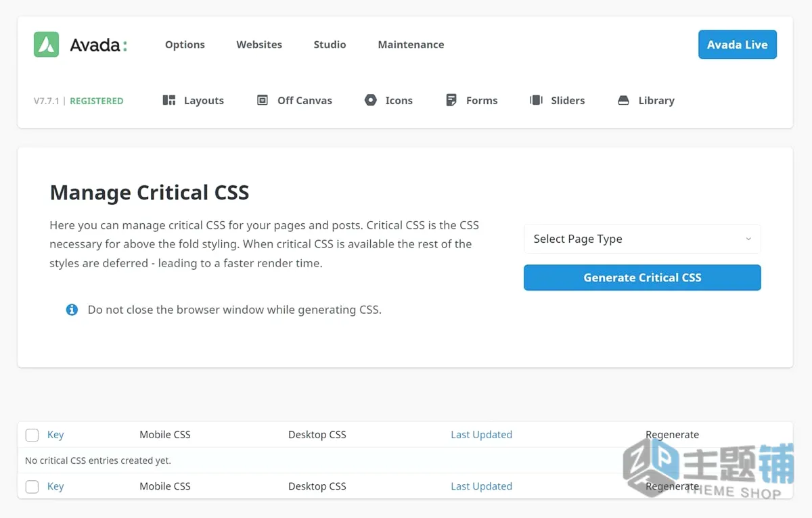The height and width of the screenshot is (518, 812).
Task: Open the Studio menu
Action: click(330, 45)
